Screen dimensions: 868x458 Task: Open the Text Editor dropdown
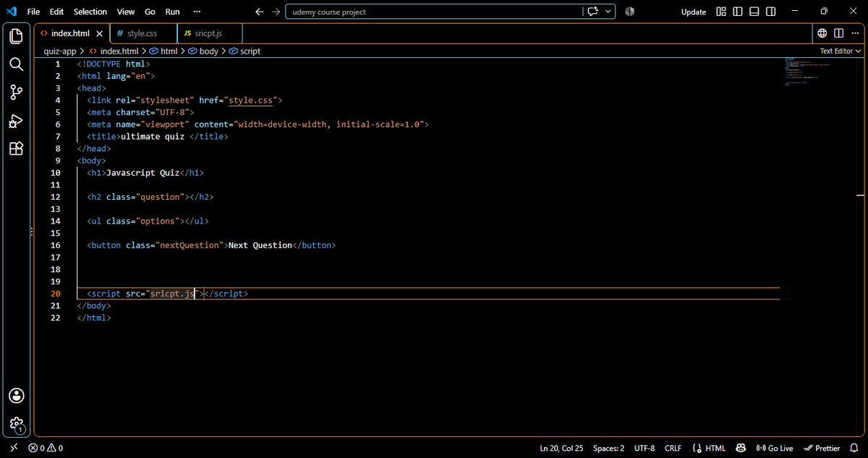841,51
